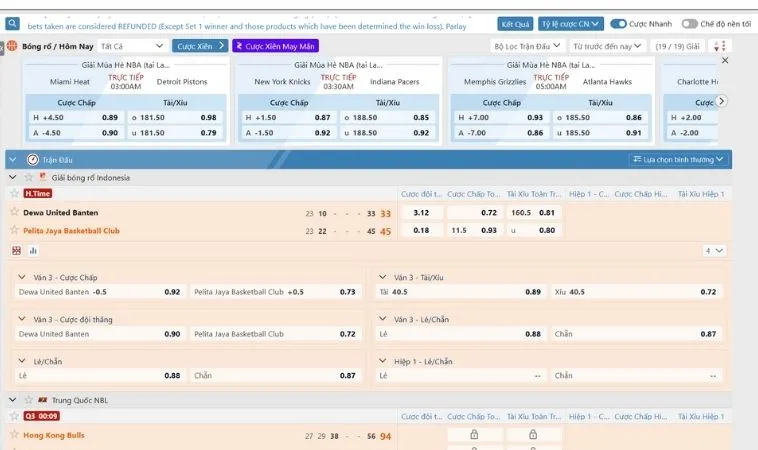Image resolution: width=758 pixels, height=450 pixels.
Task: Select Knicks vs Pacers over 188.50 odds
Action: (387, 117)
